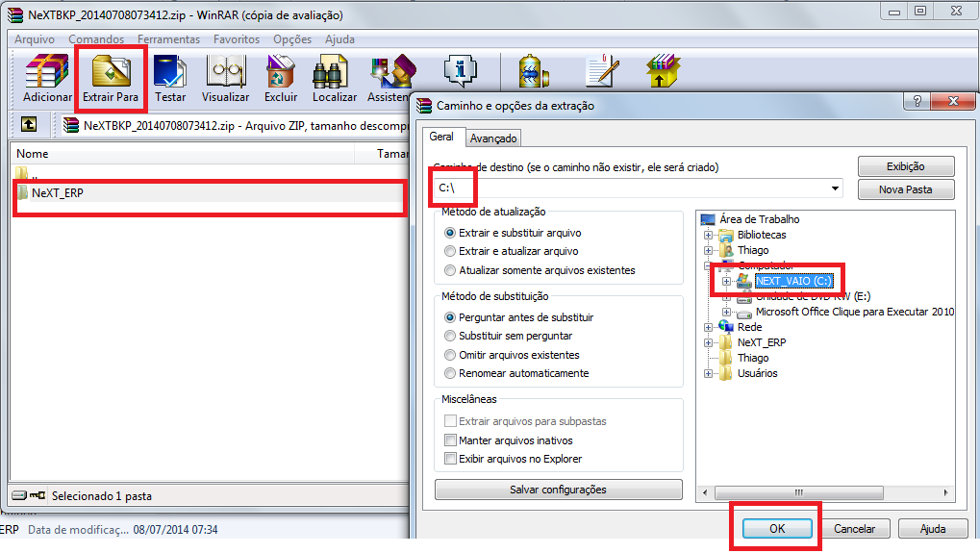Click folder tree scroll right arrow
The height and width of the screenshot is (553, 980).
point(945,492)
